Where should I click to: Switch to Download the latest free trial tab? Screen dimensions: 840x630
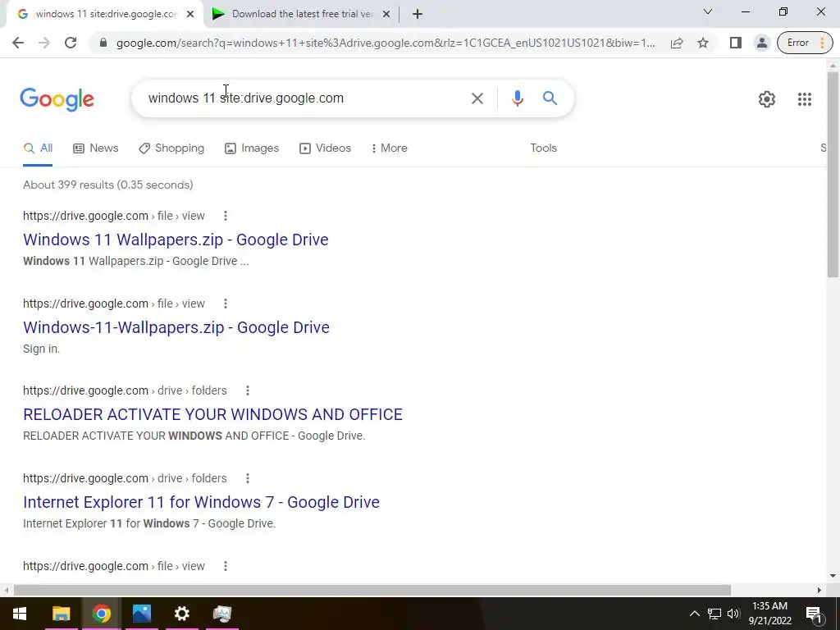302,14
